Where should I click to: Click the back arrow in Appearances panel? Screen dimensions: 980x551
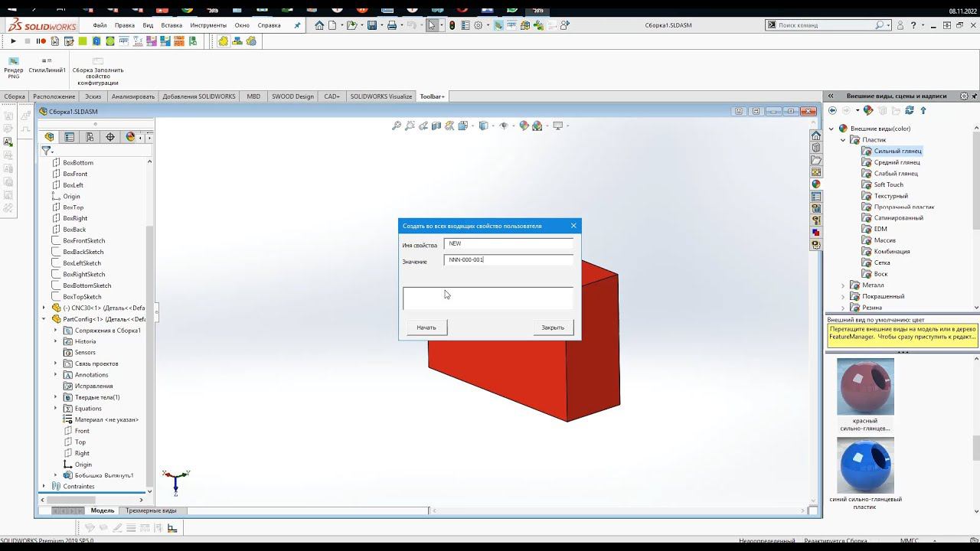[x=833, y=111]
